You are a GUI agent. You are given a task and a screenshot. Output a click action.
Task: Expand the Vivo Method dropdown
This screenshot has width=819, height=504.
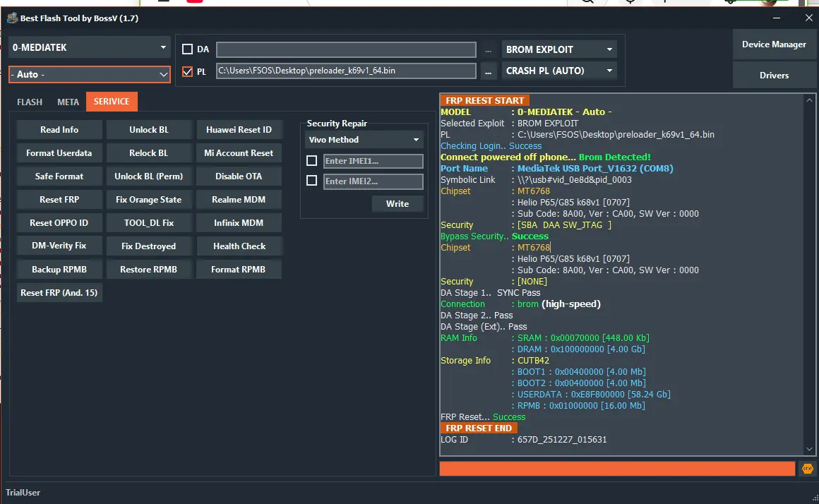coord(364,140)
